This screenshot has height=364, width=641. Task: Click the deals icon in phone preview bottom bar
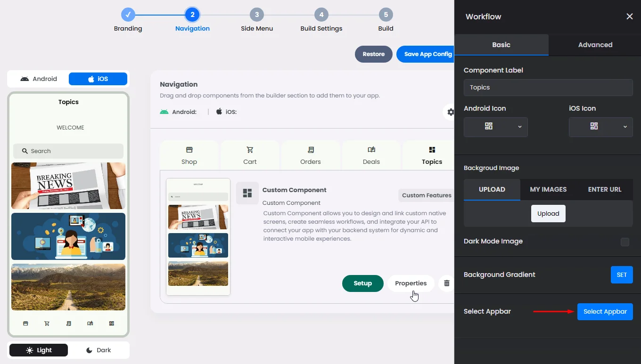pyautogui.click(x=90, y=324)
